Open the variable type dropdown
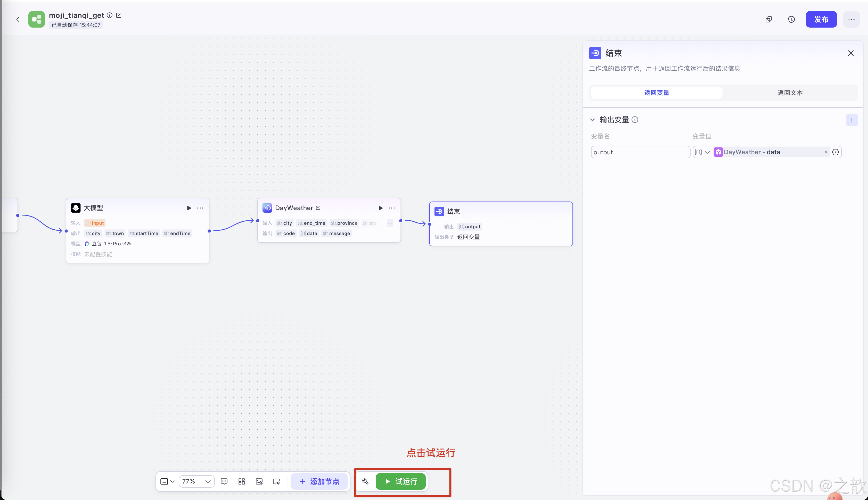The image size is (868, 500). [x=702, y=152]
